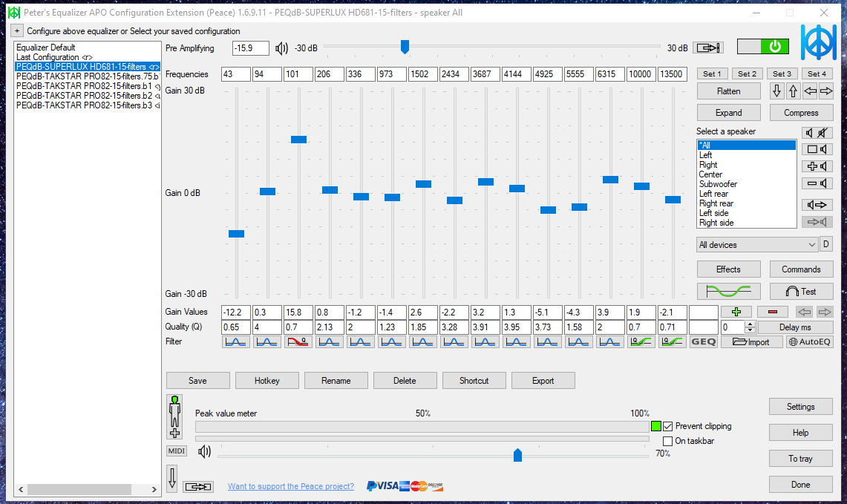Enable or disable Prevent clipping checkbox
Image resolution: width=847 pixels, height=504 pixels.
667,426
